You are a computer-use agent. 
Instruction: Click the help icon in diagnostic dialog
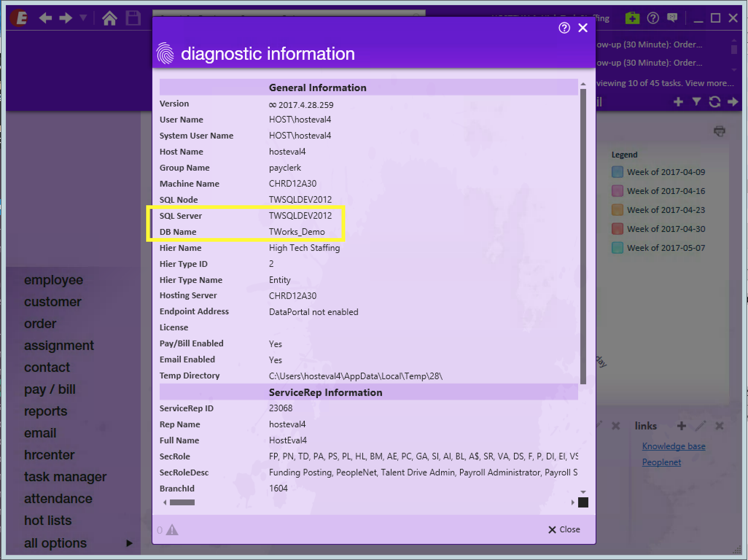(x=564, y=28)
